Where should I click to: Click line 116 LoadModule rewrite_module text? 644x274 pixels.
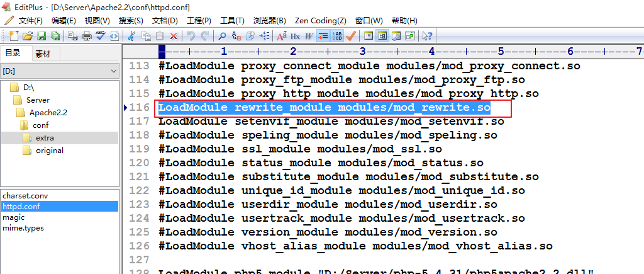[x=324, y=108]
